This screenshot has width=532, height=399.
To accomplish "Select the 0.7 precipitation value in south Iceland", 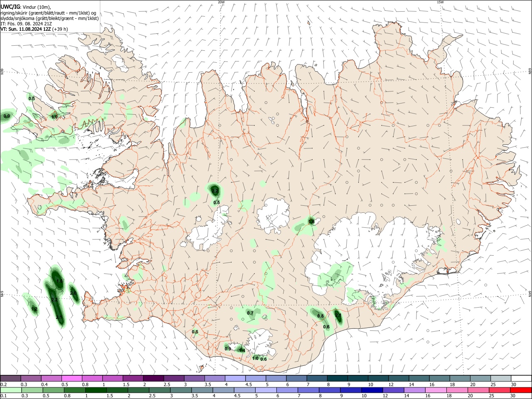I will [x=250, y=313].
